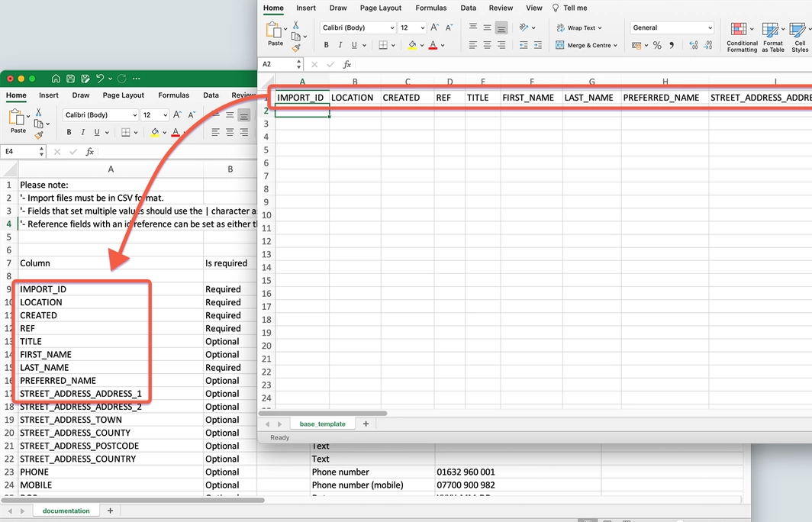Click Home icon in documentation window title bar

click(x=56, y=79)
